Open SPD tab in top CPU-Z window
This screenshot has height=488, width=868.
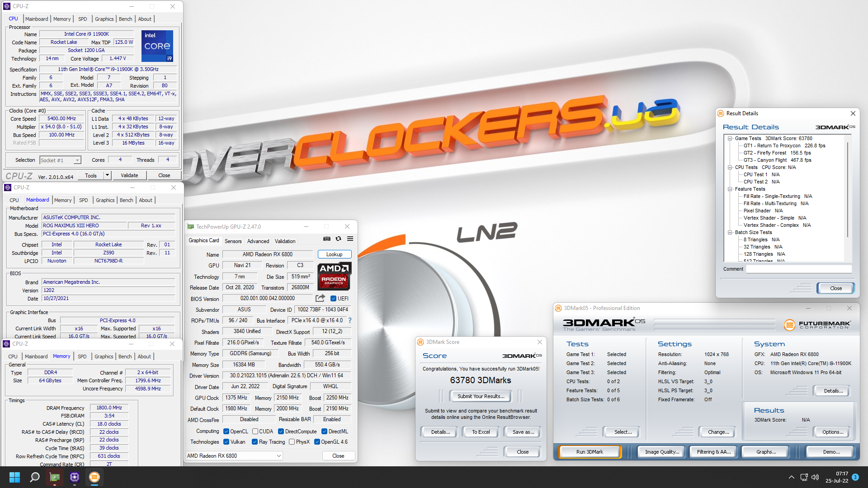(82, 19)
